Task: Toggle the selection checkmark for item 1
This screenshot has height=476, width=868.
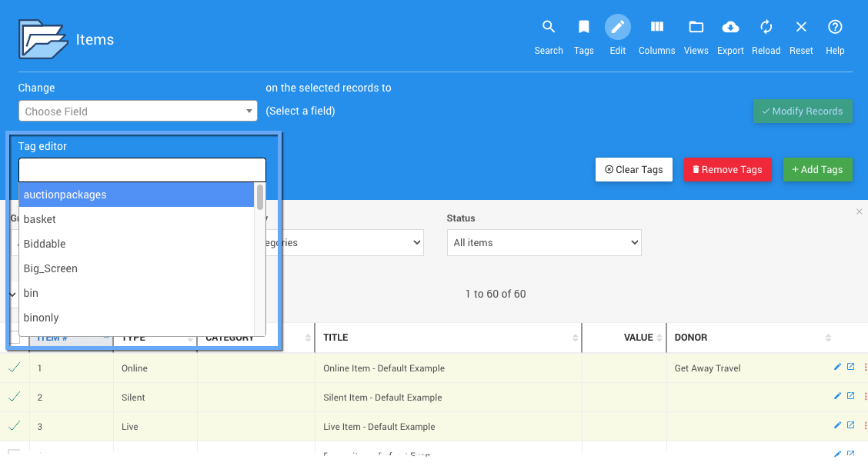Action: [x=15, y=368]
